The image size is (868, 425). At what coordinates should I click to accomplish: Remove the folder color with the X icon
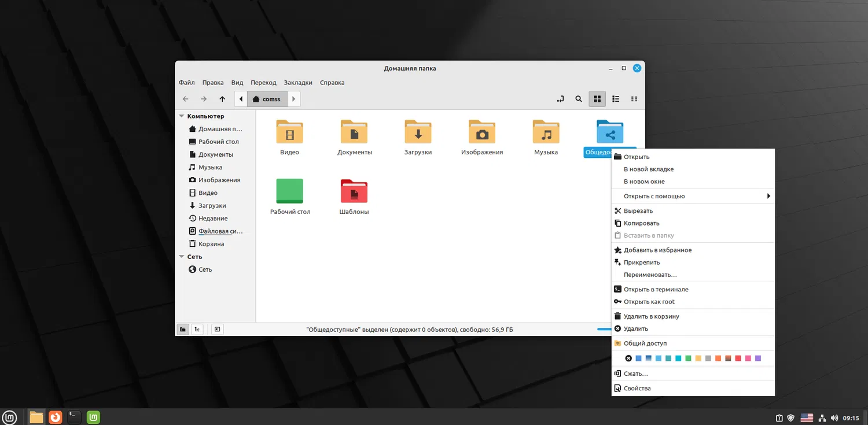coord(628,359)
